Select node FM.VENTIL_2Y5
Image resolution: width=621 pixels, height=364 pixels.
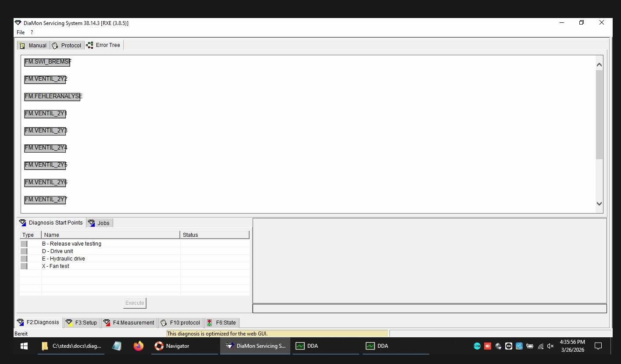[45, 165]
